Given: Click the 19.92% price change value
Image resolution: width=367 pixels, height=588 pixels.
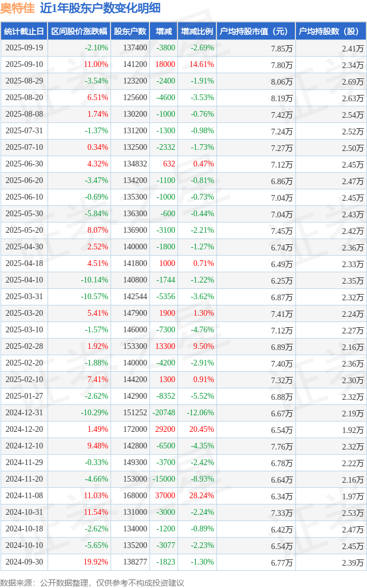Looking at the screenshot, I should tap(96, 562).
